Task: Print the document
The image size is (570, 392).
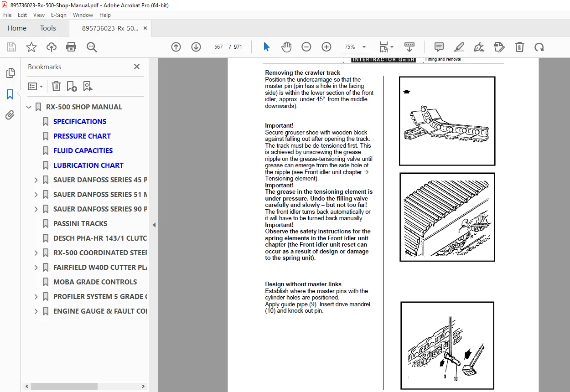Action: pos(71,47)
